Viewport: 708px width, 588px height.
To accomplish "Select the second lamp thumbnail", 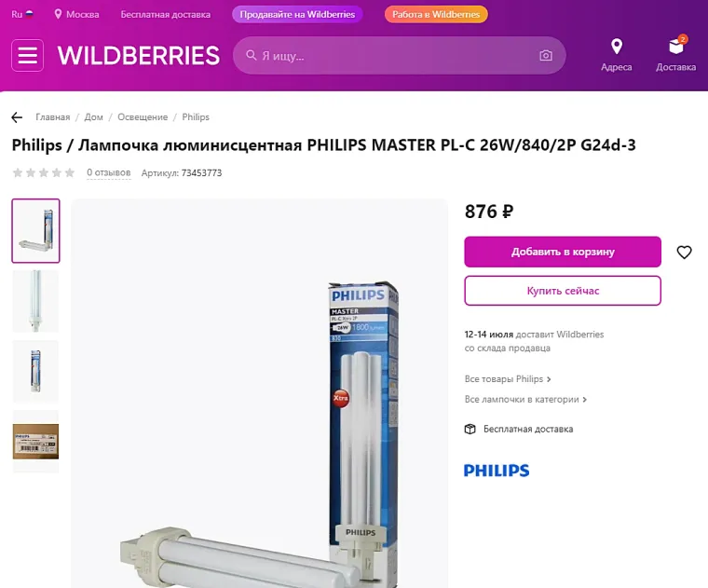I will coord(35,301).
